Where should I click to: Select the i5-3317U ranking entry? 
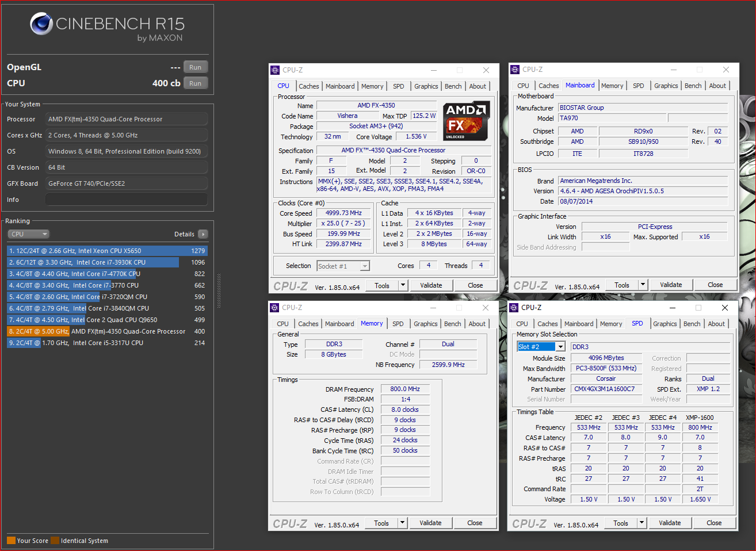tap(107, 343)
